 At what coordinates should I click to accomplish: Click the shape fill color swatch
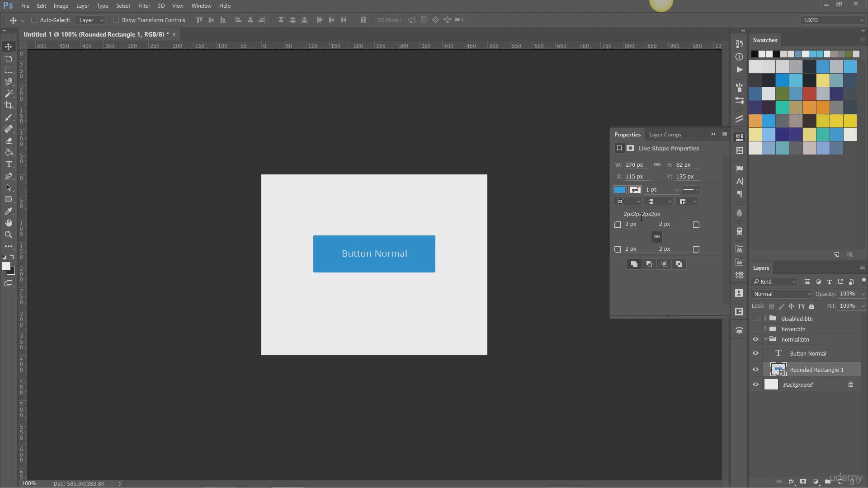pos(620,190)
